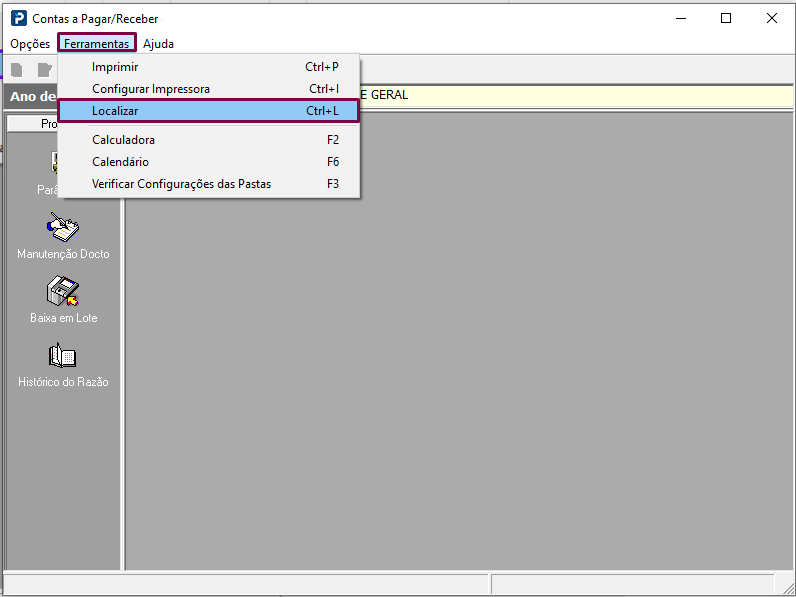Open Calendário from the menu

pos(209,162)
